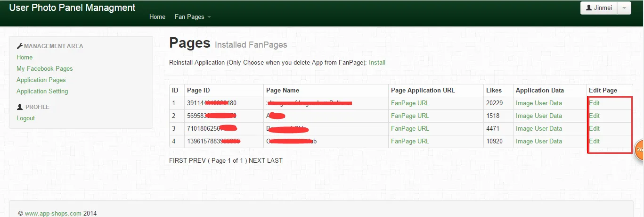The width and height of the screenshot is (644, 217).
Task: Open Home link in Management Area sidebar
Action: point(24,57)
